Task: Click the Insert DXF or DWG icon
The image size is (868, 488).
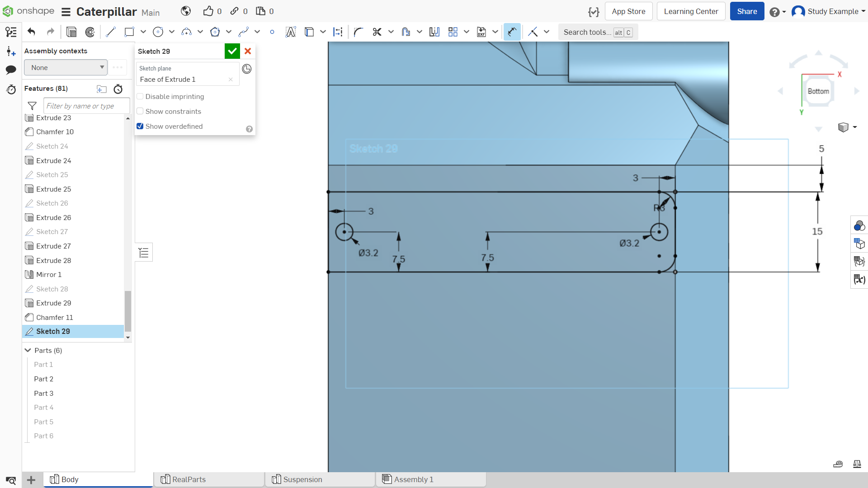Action: [x=481, y=32]
